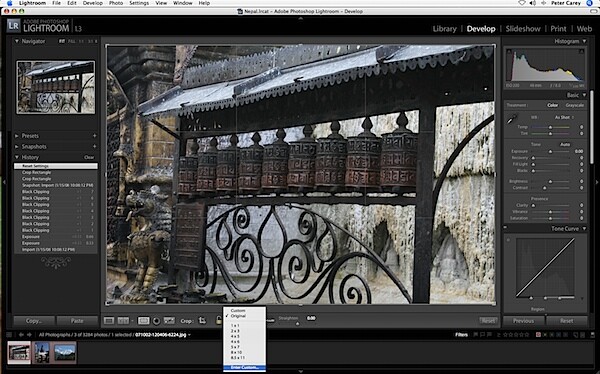
Task: Open the Settings menu in menu bar
Action: [139, 3]
